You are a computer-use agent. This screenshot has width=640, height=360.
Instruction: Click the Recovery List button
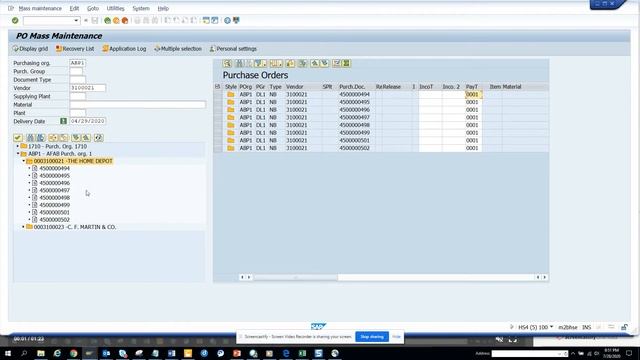[75, 49]
